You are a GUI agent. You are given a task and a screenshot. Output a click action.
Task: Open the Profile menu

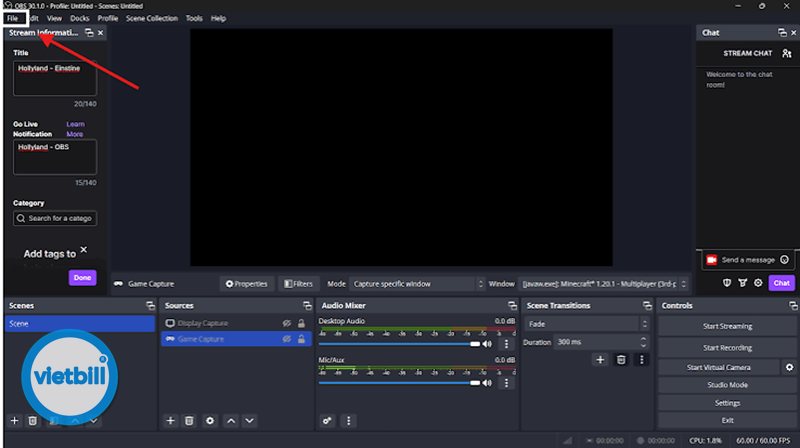point(108,18)
